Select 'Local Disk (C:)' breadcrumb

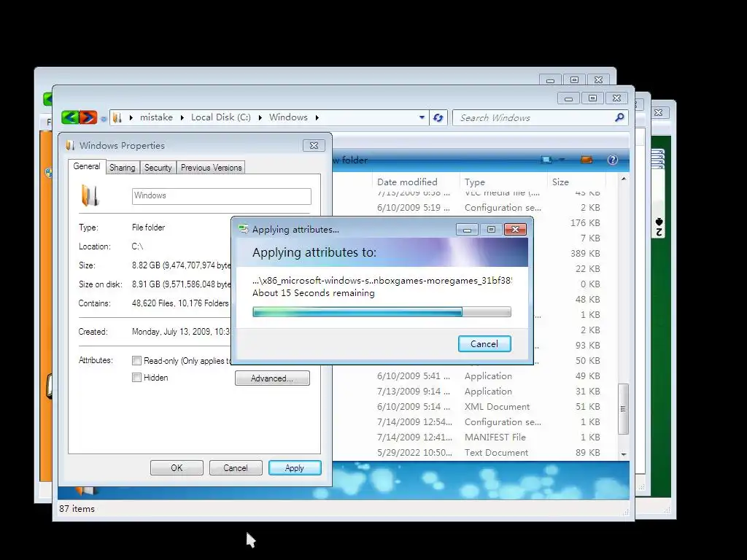[x=220, y=117]
